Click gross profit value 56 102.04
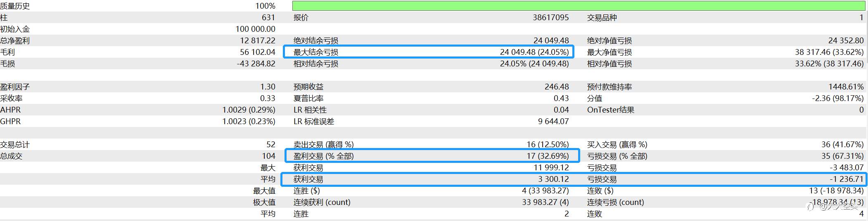The width and height of the screenshot is (868, 221). 258,52
